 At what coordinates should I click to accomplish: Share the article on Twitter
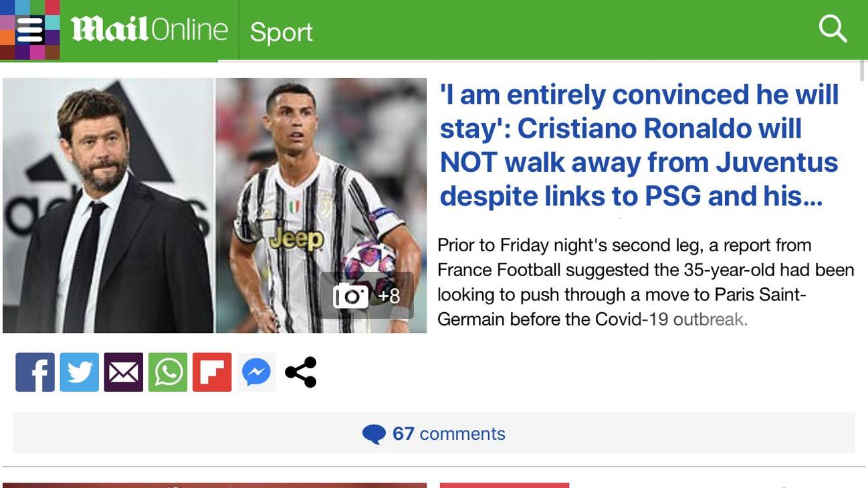pos(78,372)
